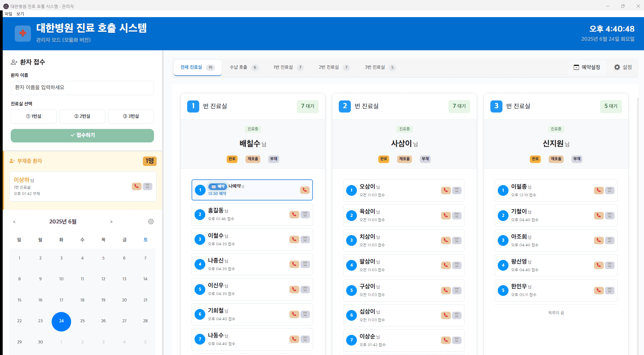Click the patient name input field
Screen dimensions: 644x355
(82, 88)
